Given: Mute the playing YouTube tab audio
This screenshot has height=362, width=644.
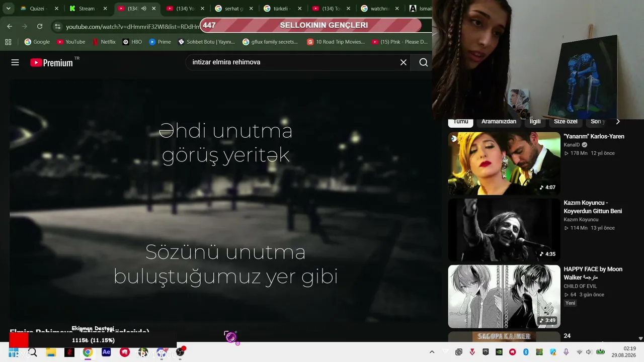Looking at the screenshot, I should [143, 9].
